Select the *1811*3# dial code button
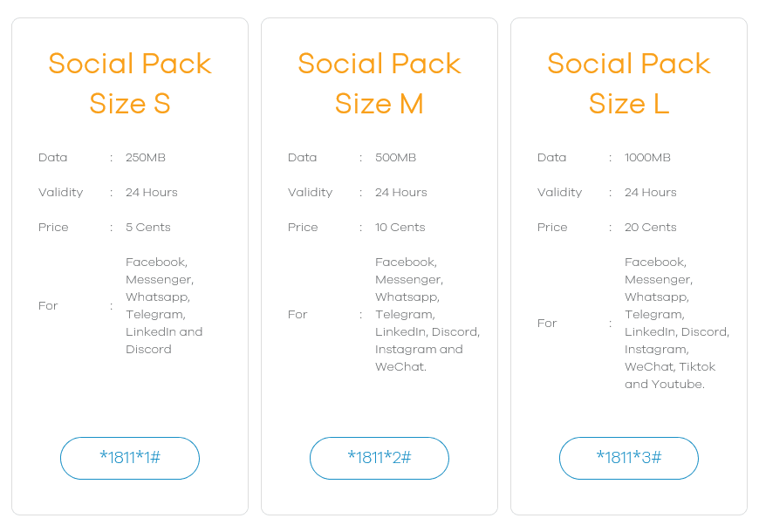Image resolution: width=759 pixels, height=532 pixels. click(x=629, y=458)
